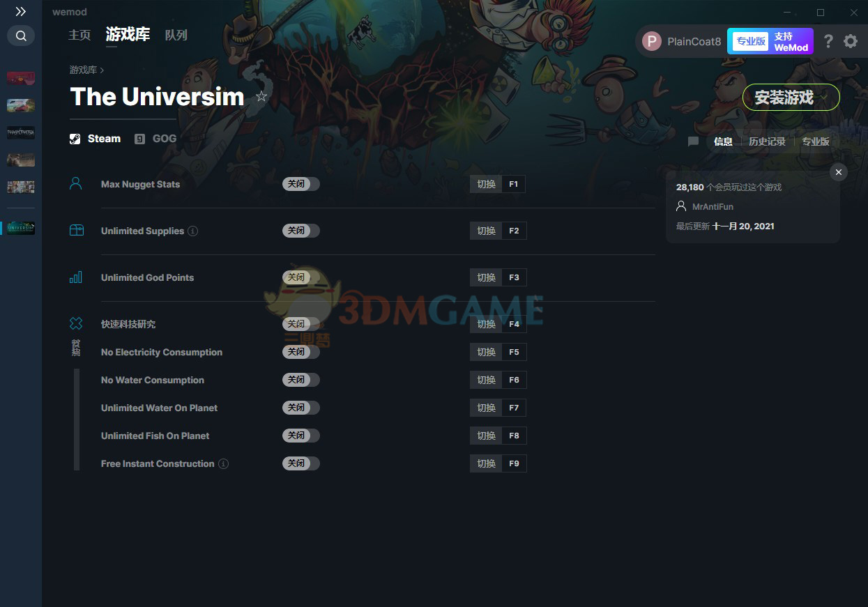Click the player icon beside Max Nugget Stats
This screenshot has width=868, height=607.
76,184
